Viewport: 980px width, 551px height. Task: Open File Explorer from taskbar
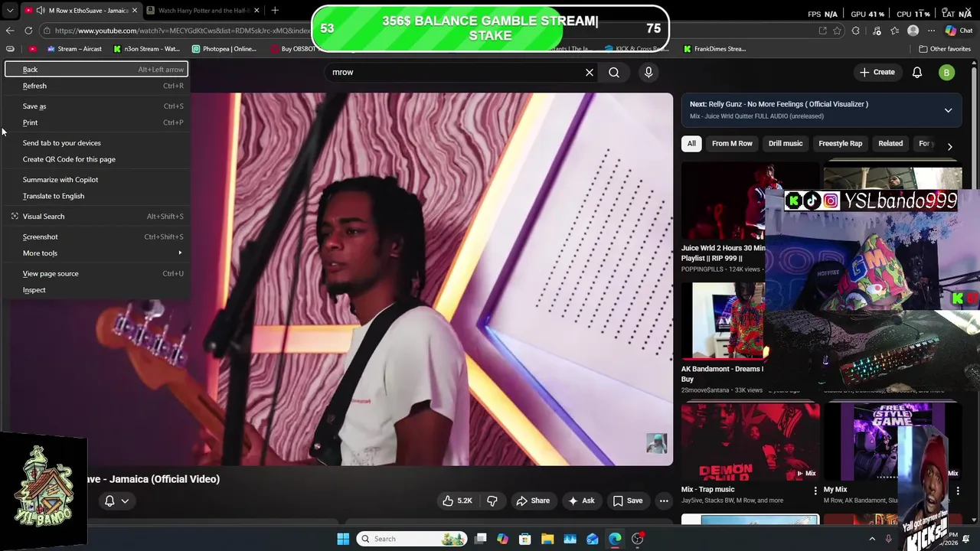click(x=547, y=539)
